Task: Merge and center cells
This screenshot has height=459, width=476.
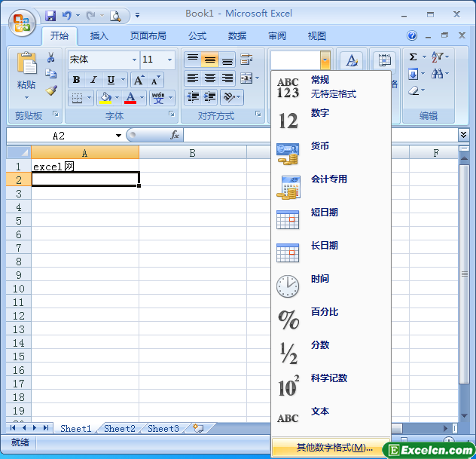Action: click(246, 78)
